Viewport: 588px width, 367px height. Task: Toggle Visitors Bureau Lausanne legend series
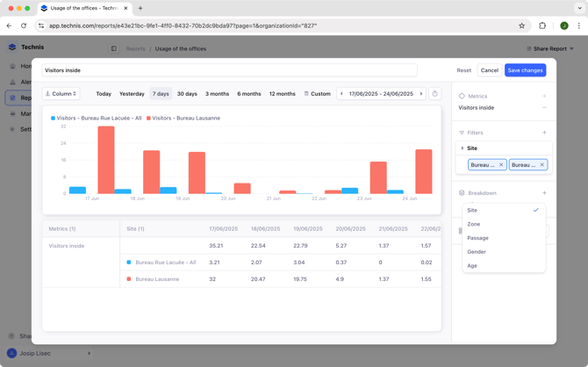(186, 118)
